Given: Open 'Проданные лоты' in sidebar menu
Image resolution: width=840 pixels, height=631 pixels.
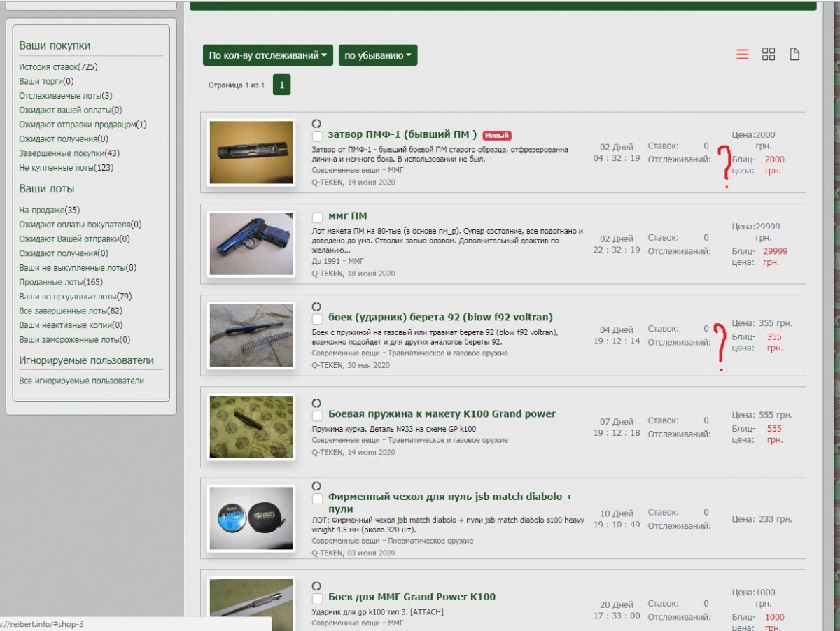Looking at the screenshot, I should tap(61, 282).
